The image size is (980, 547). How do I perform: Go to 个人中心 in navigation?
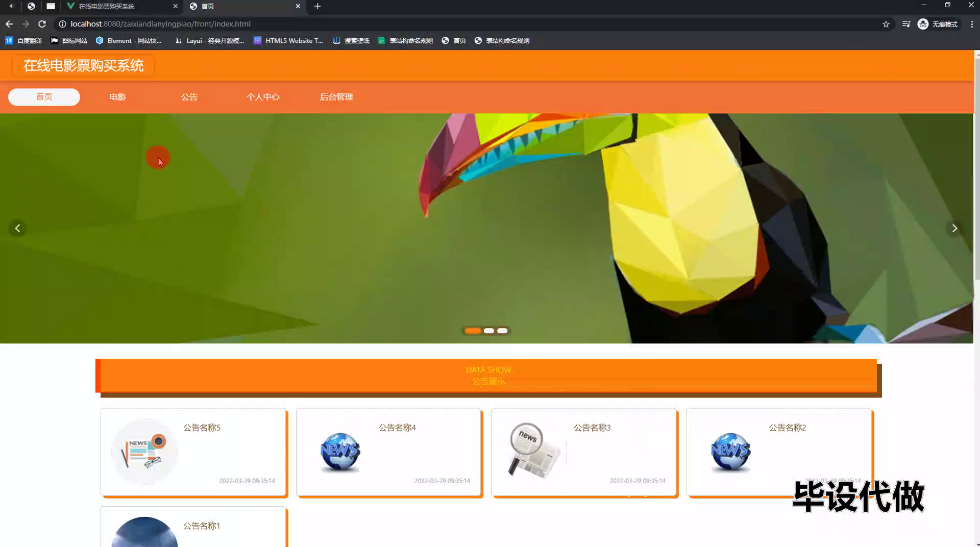coord(263,97)
